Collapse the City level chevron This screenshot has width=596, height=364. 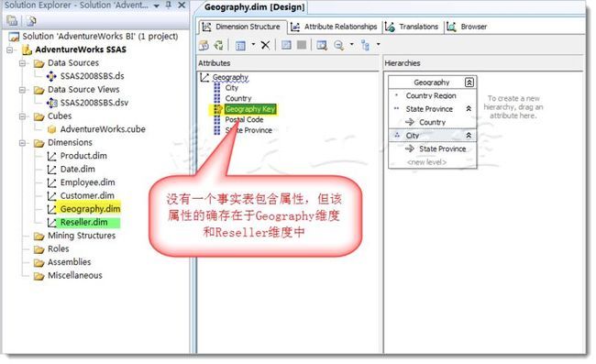coord(469,136)
